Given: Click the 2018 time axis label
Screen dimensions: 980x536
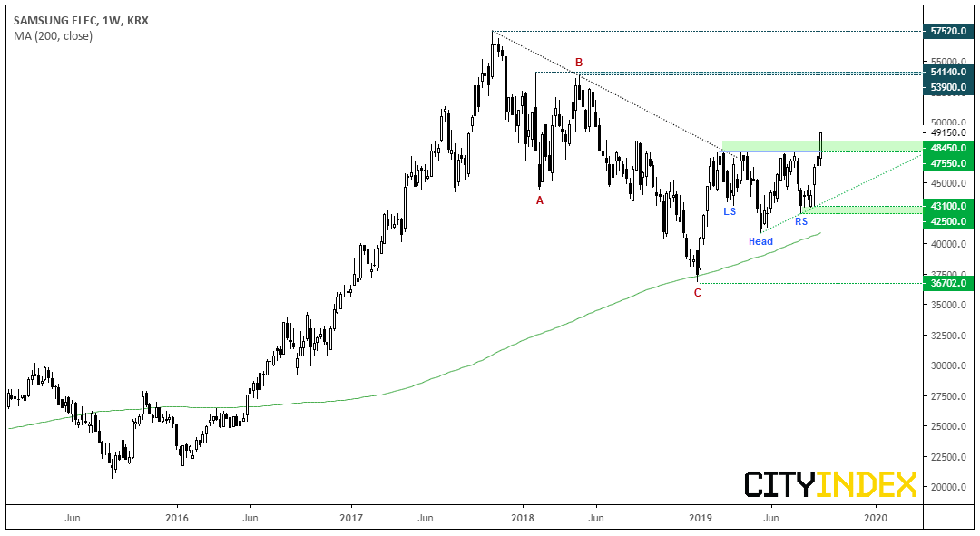Looking at the screenshot, I should point(523,518).
